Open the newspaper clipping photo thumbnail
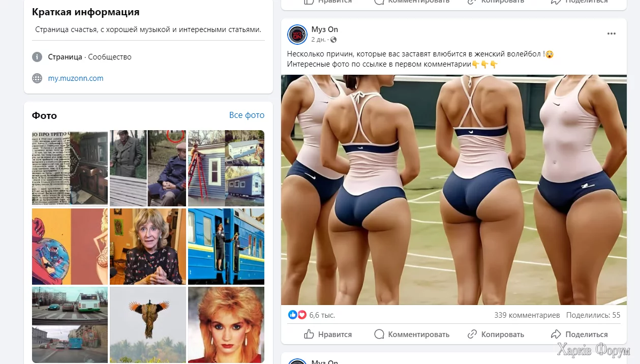 [70, 168]
